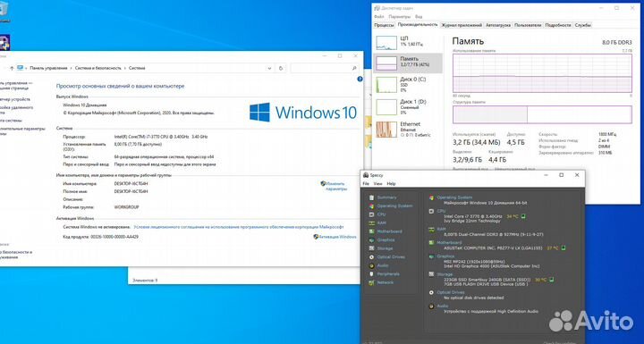The width and height of the screenshot is (644, 344).
Task: Click the memory composition bar in Task Manager
Action: (542, 114)
